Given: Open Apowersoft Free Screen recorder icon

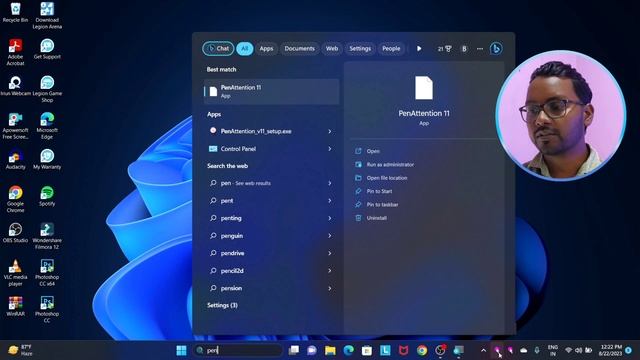Looking at the screenshot, I should tap(15, 126).
